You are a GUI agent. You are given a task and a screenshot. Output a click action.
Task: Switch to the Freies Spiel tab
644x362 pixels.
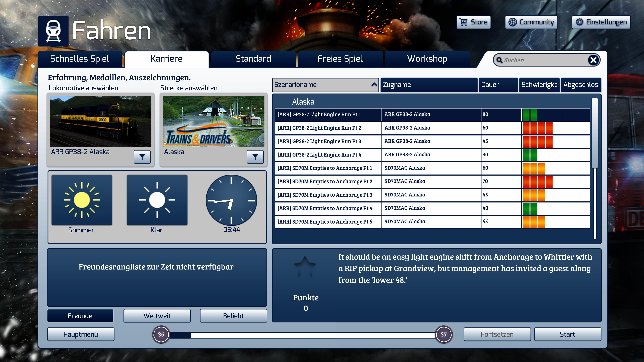(x=340, y=59)
